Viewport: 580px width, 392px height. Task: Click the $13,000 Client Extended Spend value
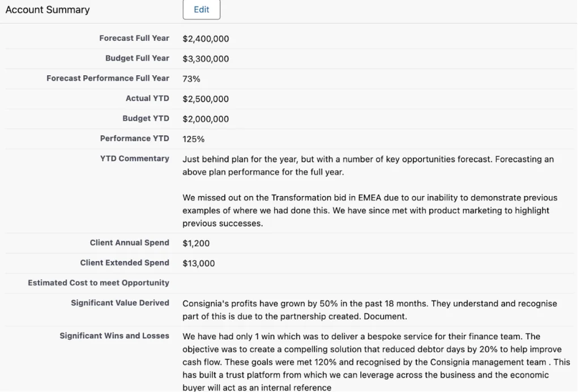(x=199, y=263)
